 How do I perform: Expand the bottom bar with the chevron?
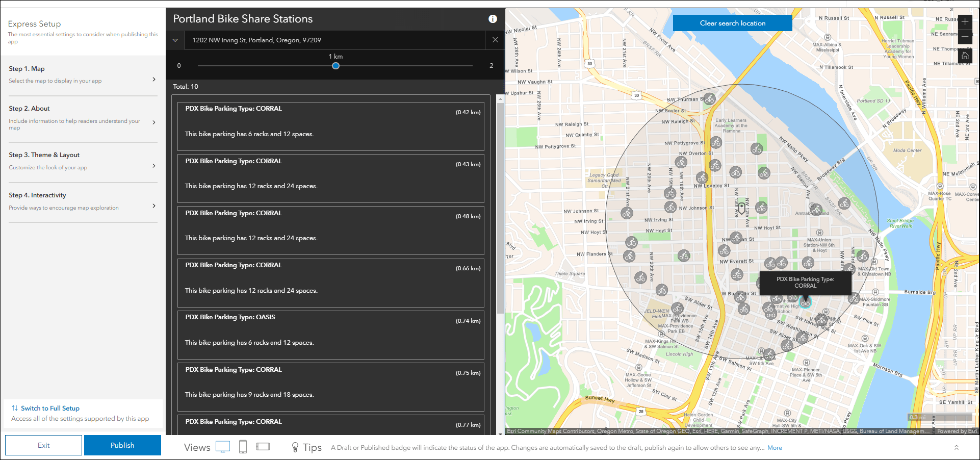(x=957, y=447)
